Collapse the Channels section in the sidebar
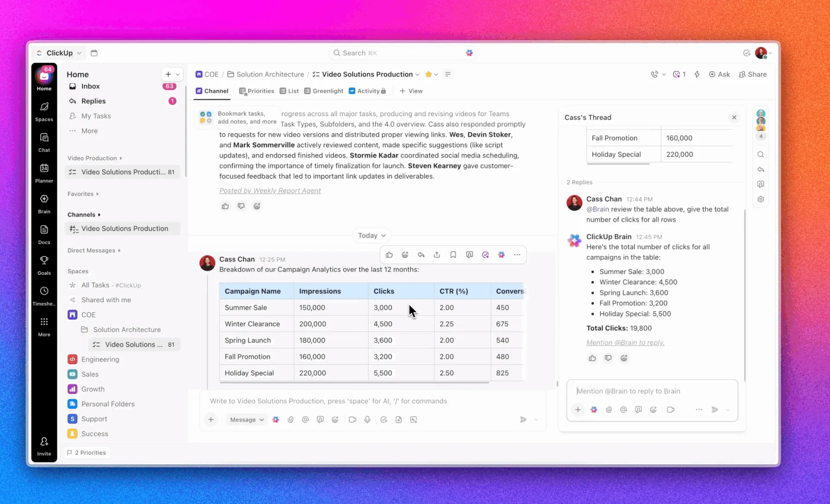Viewport: 830px width, 504px height. tap(84, 215)
